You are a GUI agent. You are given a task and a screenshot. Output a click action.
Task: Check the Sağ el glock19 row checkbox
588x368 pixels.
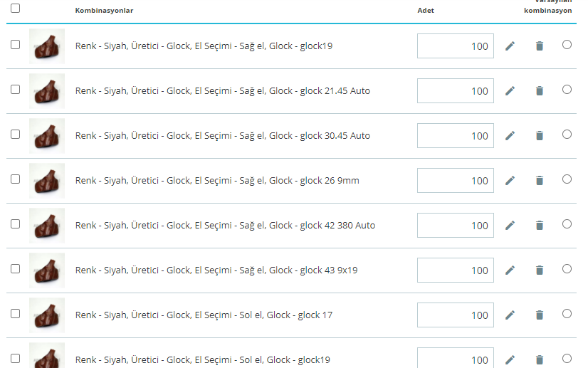(16, 45)
